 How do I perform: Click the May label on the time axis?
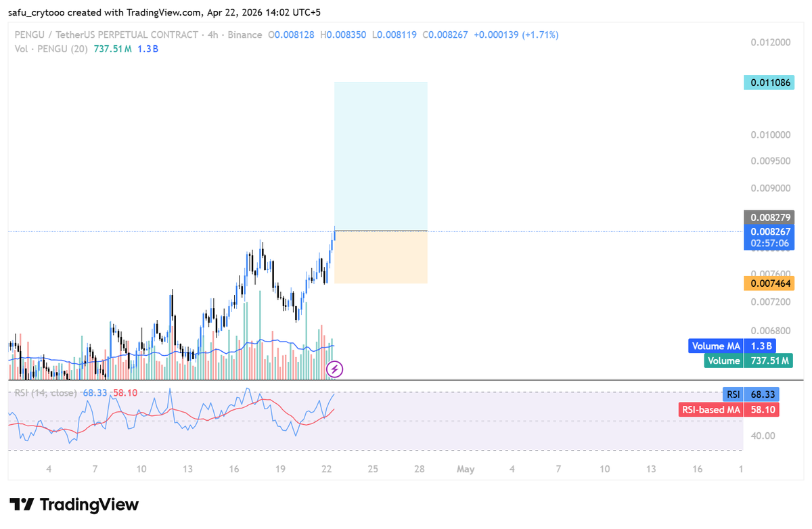coord(465,469)
